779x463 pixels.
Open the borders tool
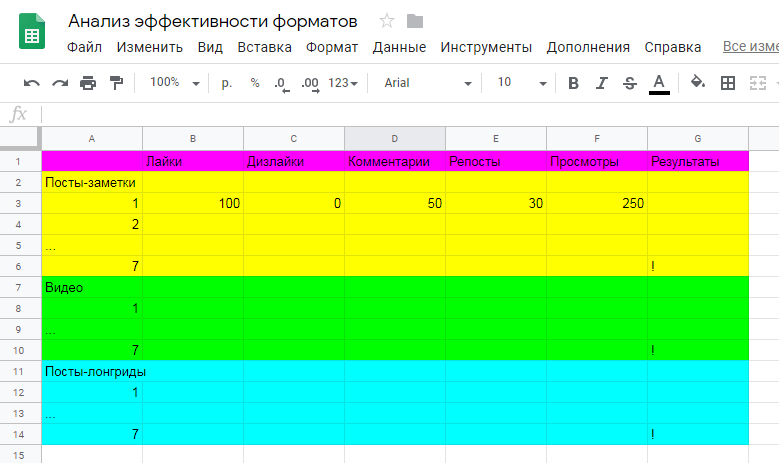728,83
